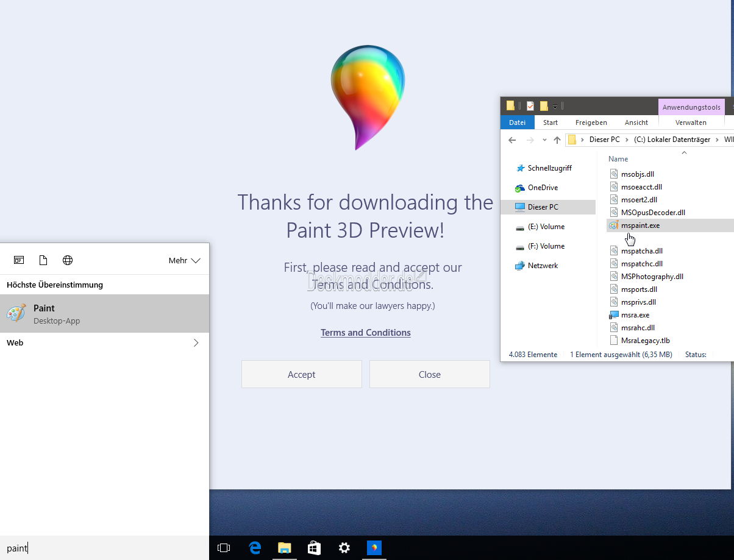Select the msra.exe file icon

(x=614, y=315)
